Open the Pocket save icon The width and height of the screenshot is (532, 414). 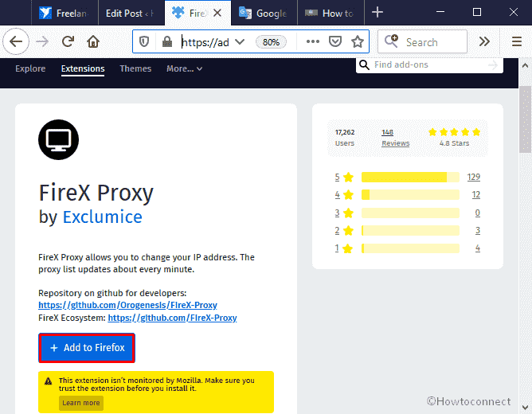pos(335,41)
